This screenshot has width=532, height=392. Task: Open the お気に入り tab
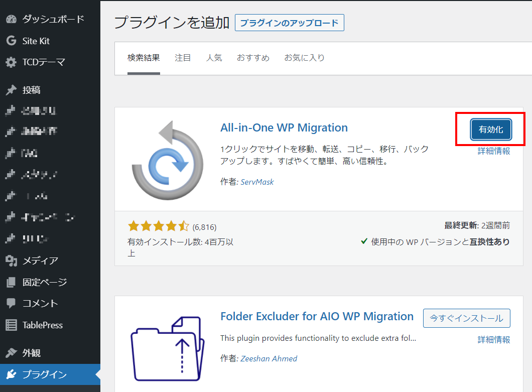tap(304, 58)
